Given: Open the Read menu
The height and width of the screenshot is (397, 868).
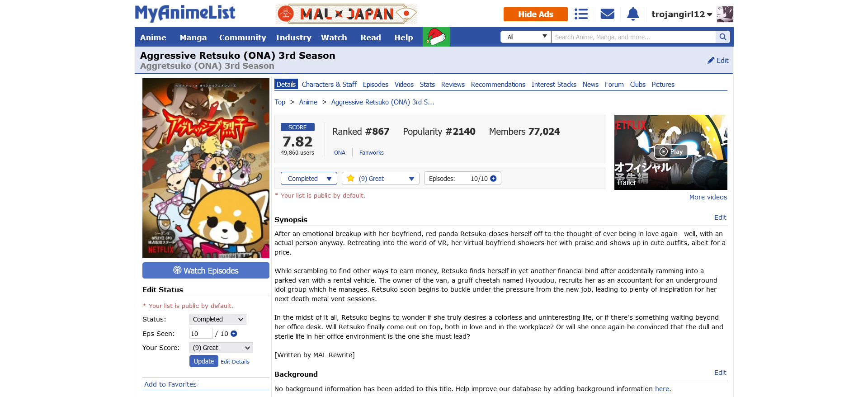Looking at the screenshot, I should tap(371, 38).
